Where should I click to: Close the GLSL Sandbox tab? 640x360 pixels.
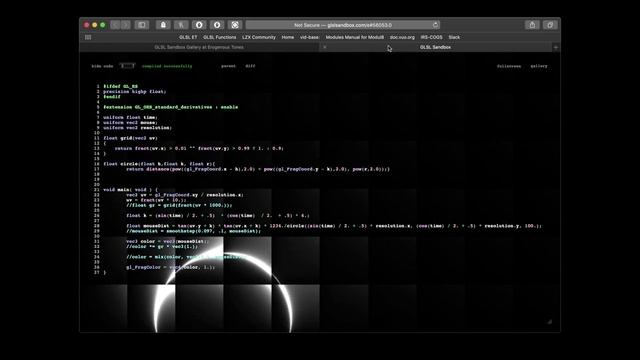coord(324,47)
